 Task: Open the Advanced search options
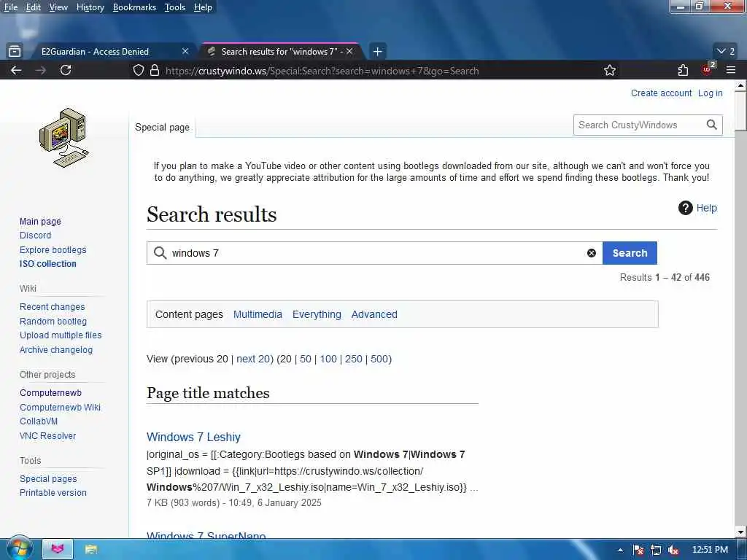click(374, 314)
